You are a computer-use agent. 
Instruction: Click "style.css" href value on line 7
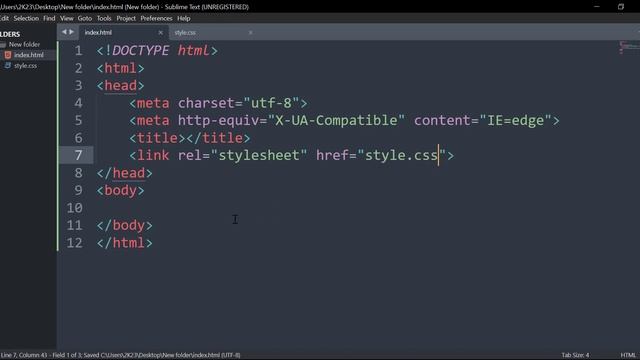(x=401, y=155)
